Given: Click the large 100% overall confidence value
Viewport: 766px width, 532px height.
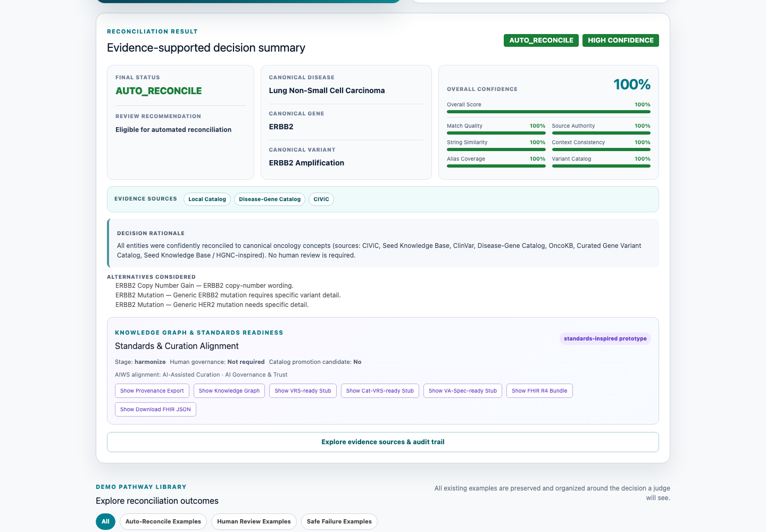Looking at the screenshot, I should coord(632,85).
